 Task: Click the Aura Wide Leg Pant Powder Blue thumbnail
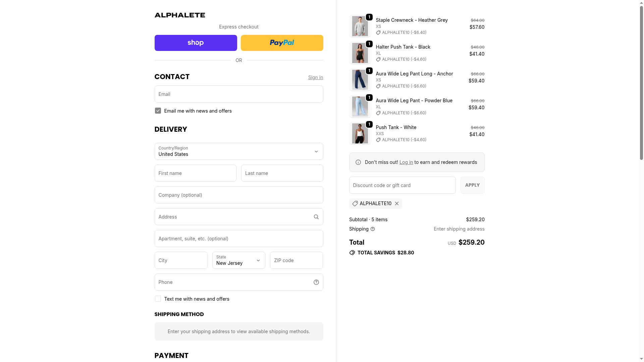360,107
